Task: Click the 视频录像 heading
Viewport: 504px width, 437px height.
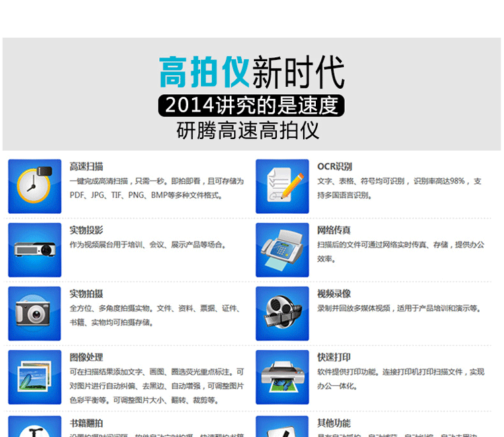Action: pyautogui.click(x=333, y=294)
